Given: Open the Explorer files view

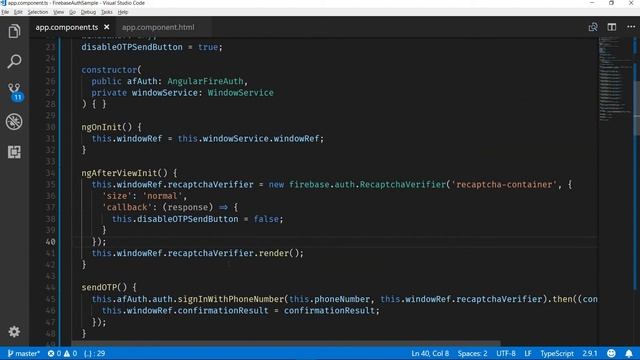Looking at the screenshot, I should (14, 31).
